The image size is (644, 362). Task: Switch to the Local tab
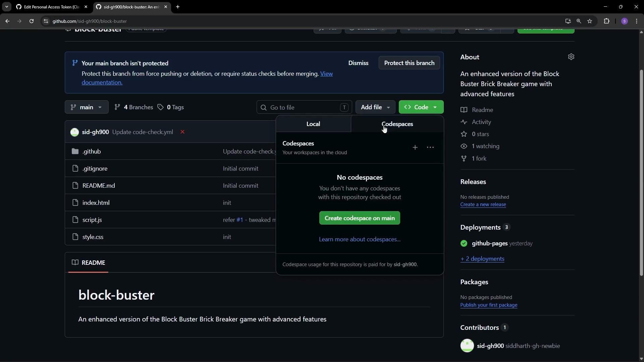click(x=313, y=124)
